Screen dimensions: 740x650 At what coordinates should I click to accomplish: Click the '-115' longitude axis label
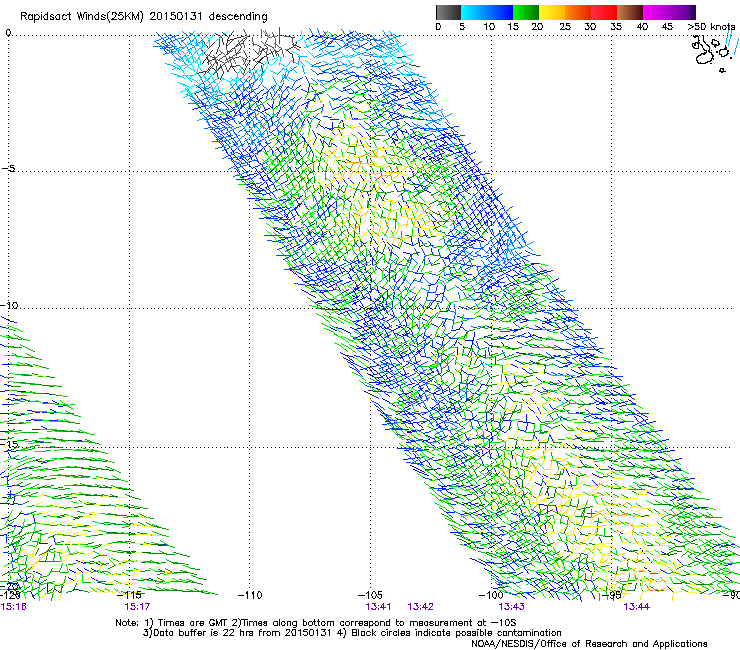click(x=129, y=595)
